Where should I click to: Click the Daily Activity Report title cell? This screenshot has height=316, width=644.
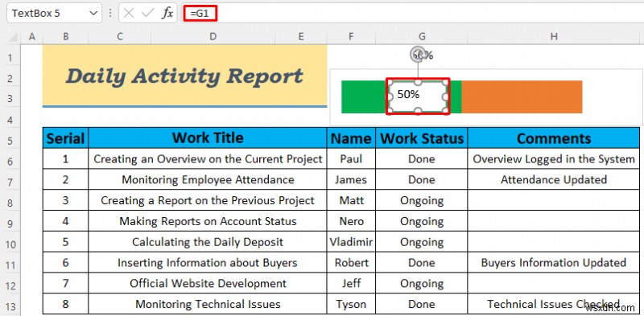pyautogui.click(x=185, y=76)
